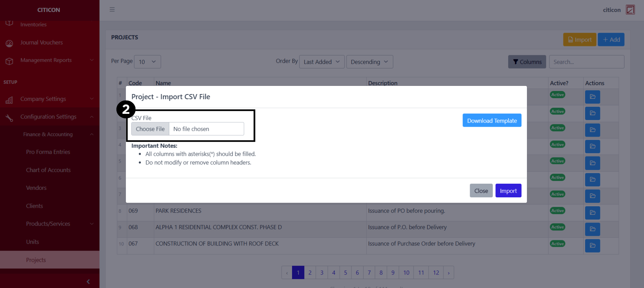Click the hamburger menu icon in header
The height and width of the screenshot is (288, 644).
(112, 10)
